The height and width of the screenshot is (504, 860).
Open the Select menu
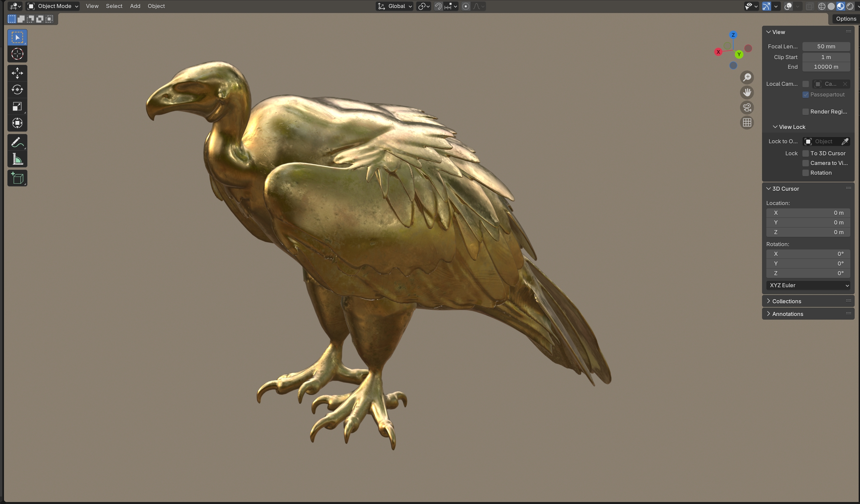(x=114, y=6)
